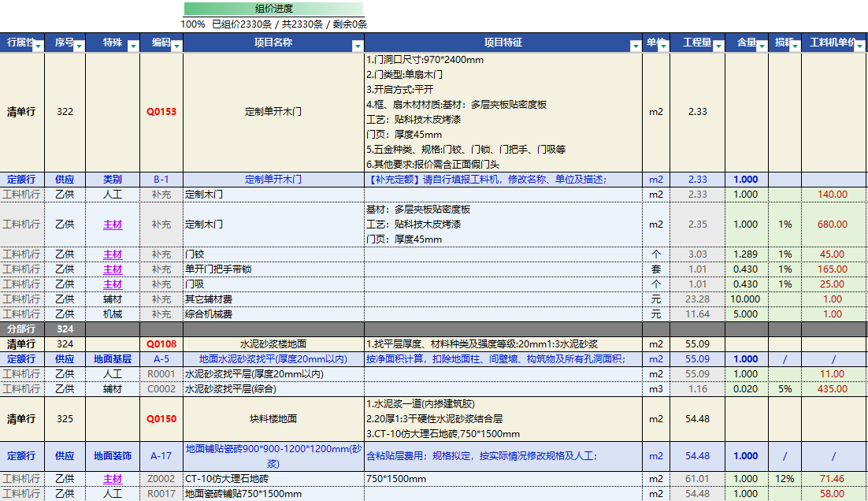Open the 损耗 column filter dropdown
This screenshot has height=501, width=868.
[x=795, y=46]
